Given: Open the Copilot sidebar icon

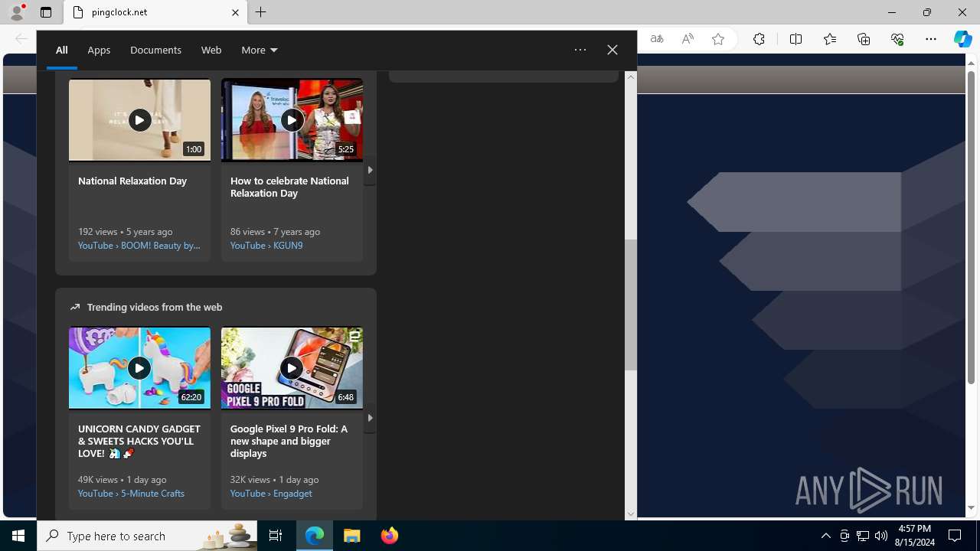Looking at the screenshot, I should tap(963, 39).
